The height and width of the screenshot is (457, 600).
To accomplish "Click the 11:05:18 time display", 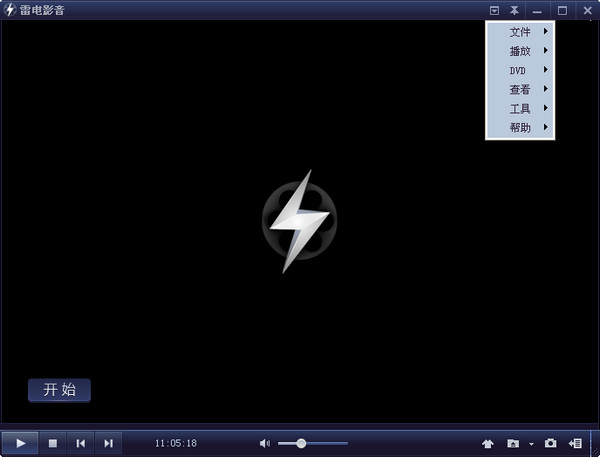I will pos(175,443).
